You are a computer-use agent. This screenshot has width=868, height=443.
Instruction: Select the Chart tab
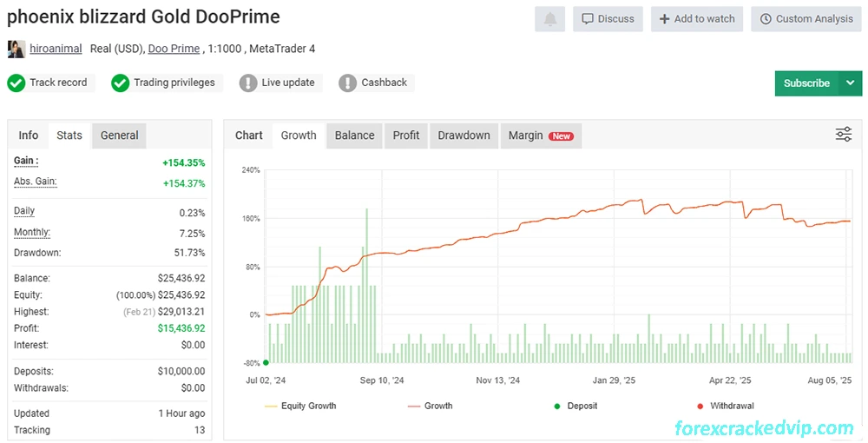[x=248, y=136]
